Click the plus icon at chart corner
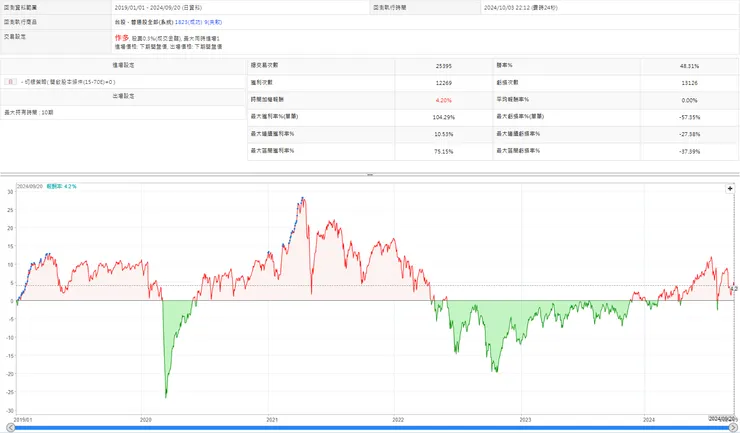740x433 pixels. pyautogui.click(x=730, y=188)
